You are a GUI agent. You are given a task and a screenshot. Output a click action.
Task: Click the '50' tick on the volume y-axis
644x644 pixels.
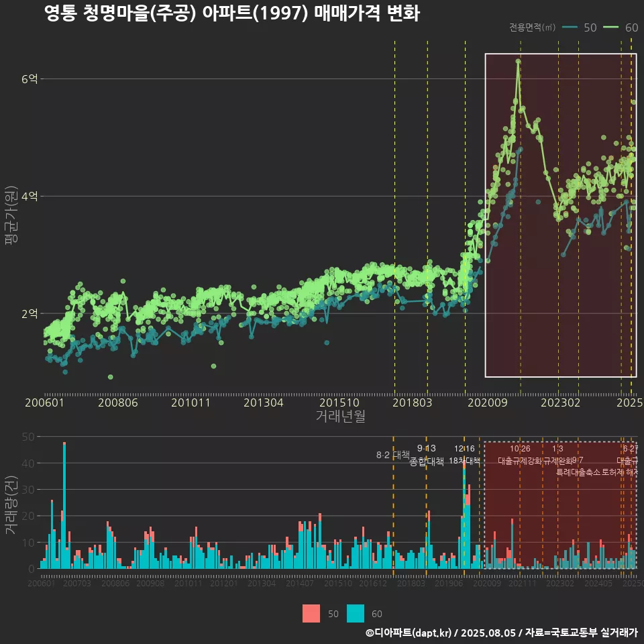click(28, 437)
